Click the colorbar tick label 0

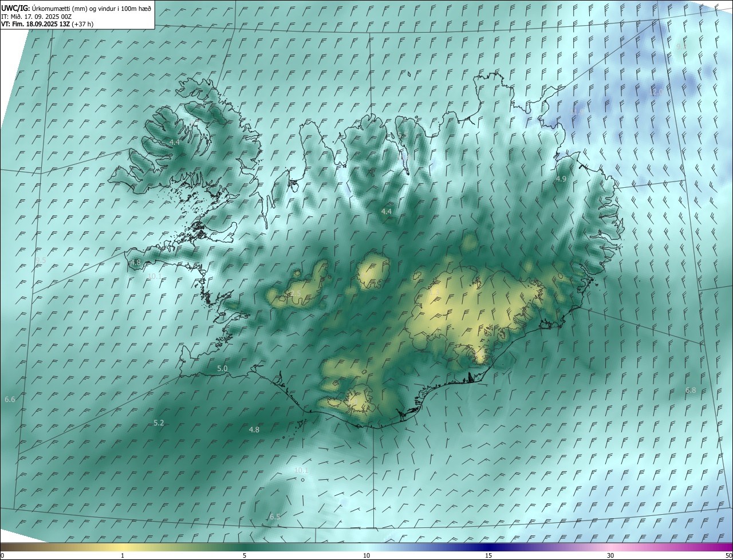click(2, 555)
